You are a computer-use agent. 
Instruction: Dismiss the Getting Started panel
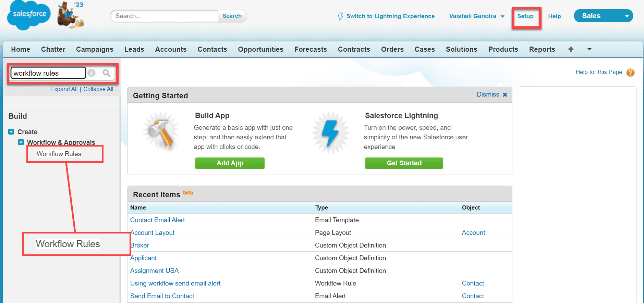point(488,94)
